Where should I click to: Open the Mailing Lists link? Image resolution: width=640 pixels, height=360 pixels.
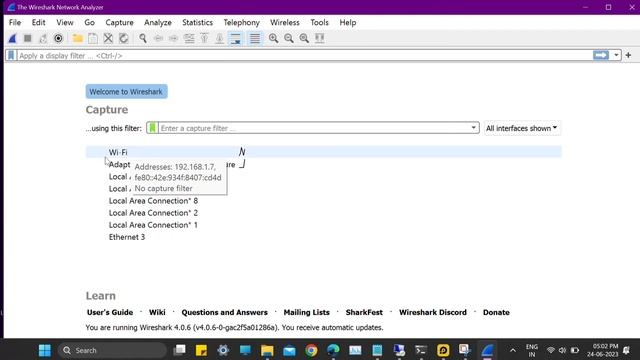click(307, 312)
